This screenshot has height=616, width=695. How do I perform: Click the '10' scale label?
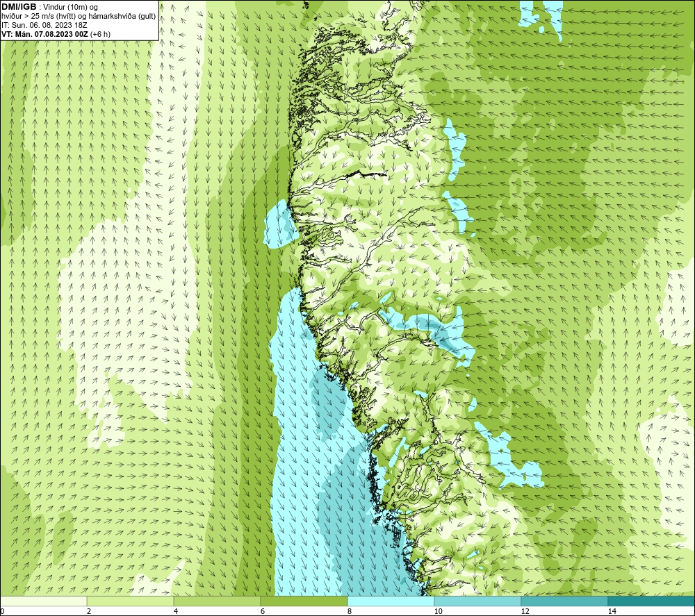pyautogui.click(x=438, y=611)
